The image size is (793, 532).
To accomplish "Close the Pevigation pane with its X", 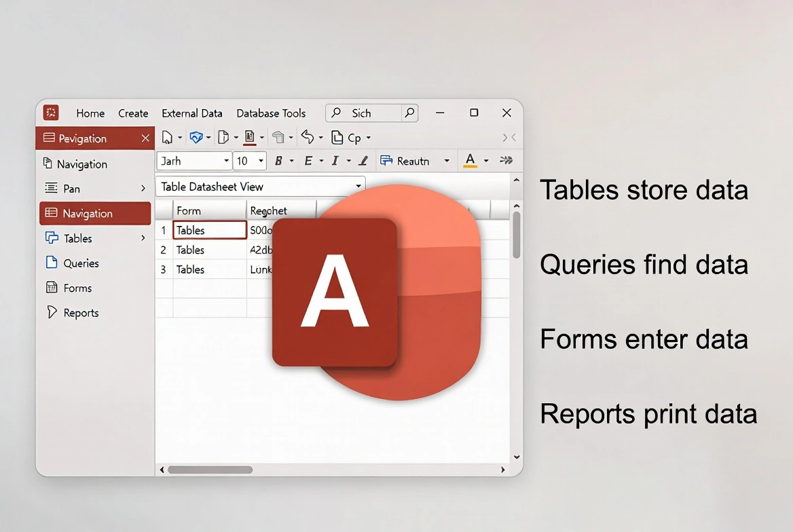I will [x=145, y=138].
